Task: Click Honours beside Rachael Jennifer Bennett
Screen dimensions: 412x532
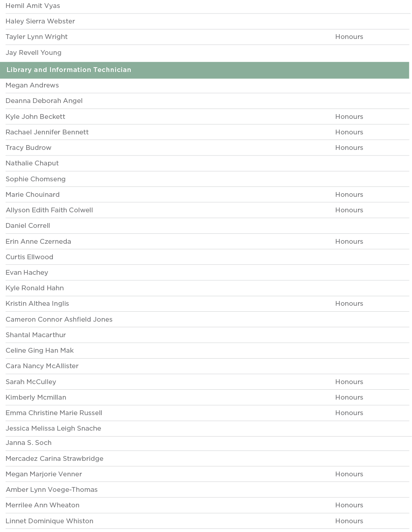Action: point(349,132)
